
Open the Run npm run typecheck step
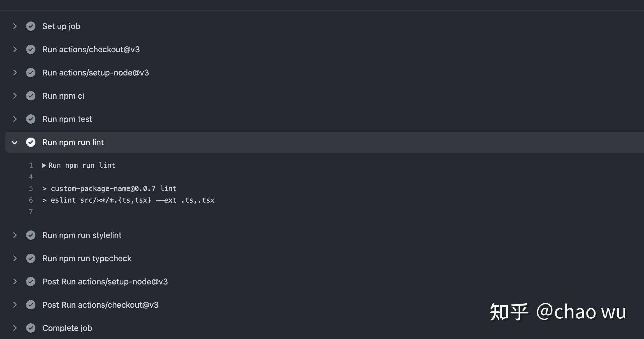tap(87, 258)
